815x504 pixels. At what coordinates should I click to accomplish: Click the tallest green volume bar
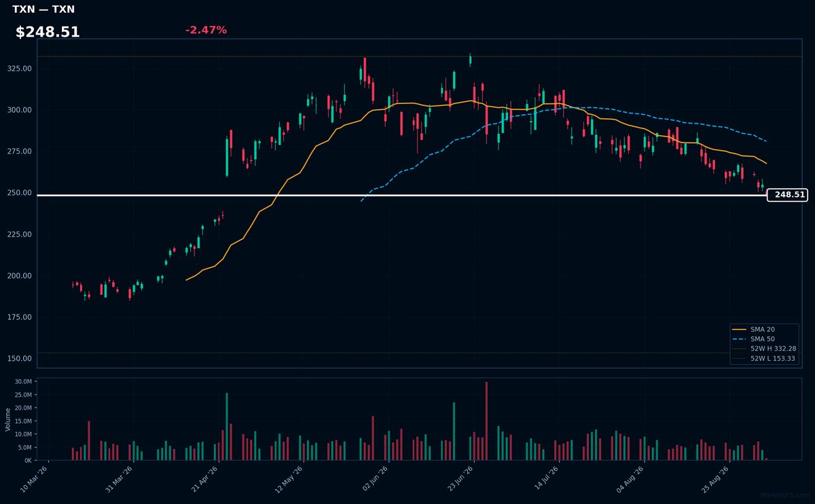click(x=227, y=427)
